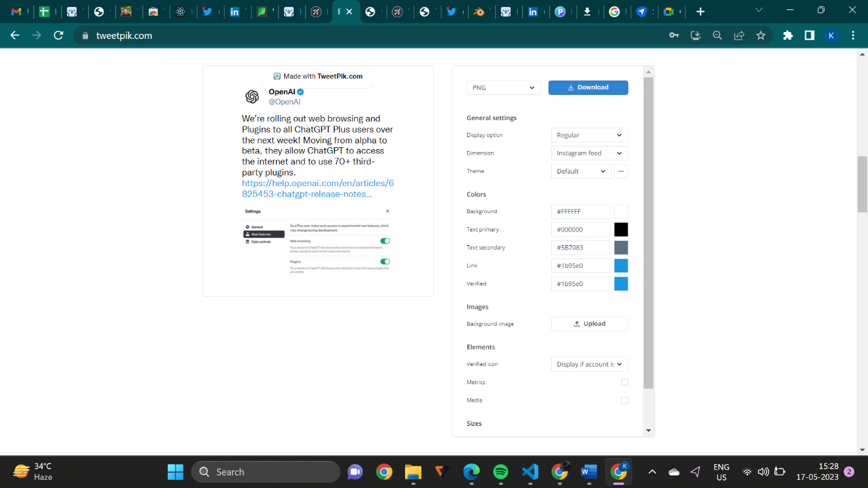Reload the tweetpik.com page
This screenshot has height=488, width=868.
pos(58,36)
